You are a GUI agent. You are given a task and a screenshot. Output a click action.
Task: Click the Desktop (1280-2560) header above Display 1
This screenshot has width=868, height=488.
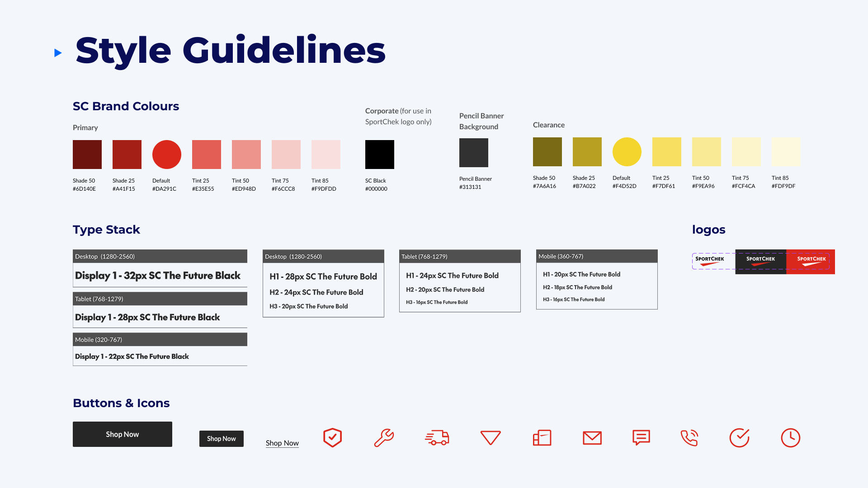tap(160, 256)
